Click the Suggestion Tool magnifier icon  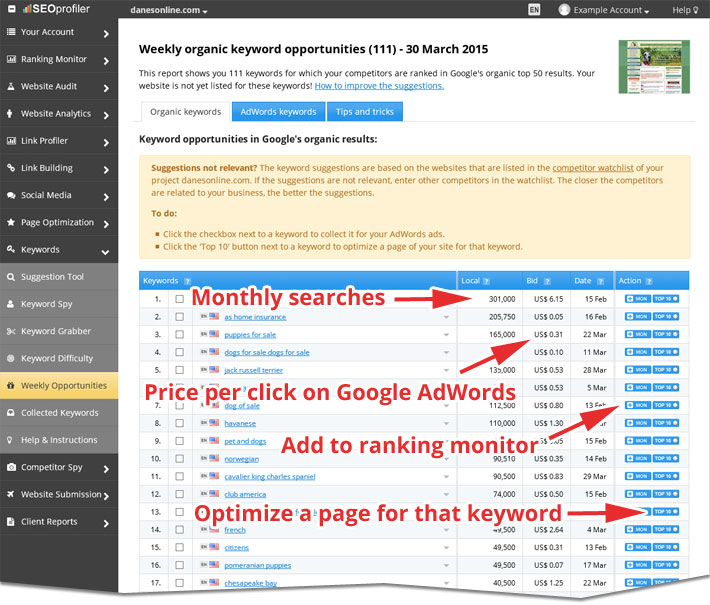tap(11, 277)
